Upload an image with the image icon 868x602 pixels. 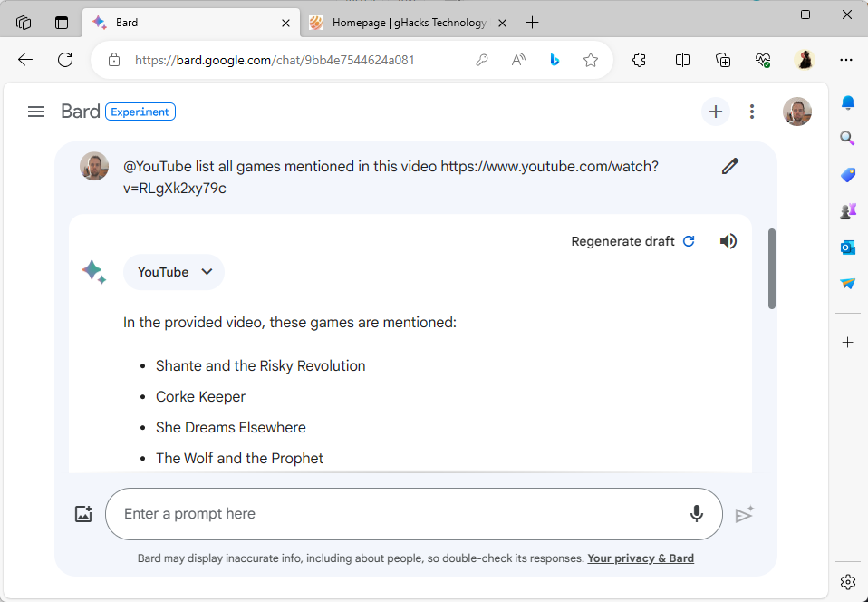coord(83,514)
